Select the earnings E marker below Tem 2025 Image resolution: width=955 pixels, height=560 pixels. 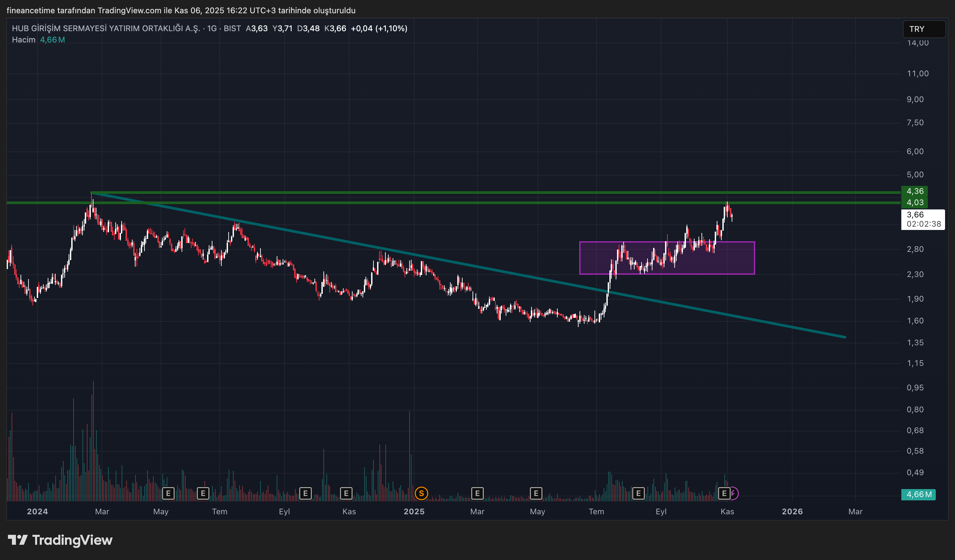click(639, 493)
